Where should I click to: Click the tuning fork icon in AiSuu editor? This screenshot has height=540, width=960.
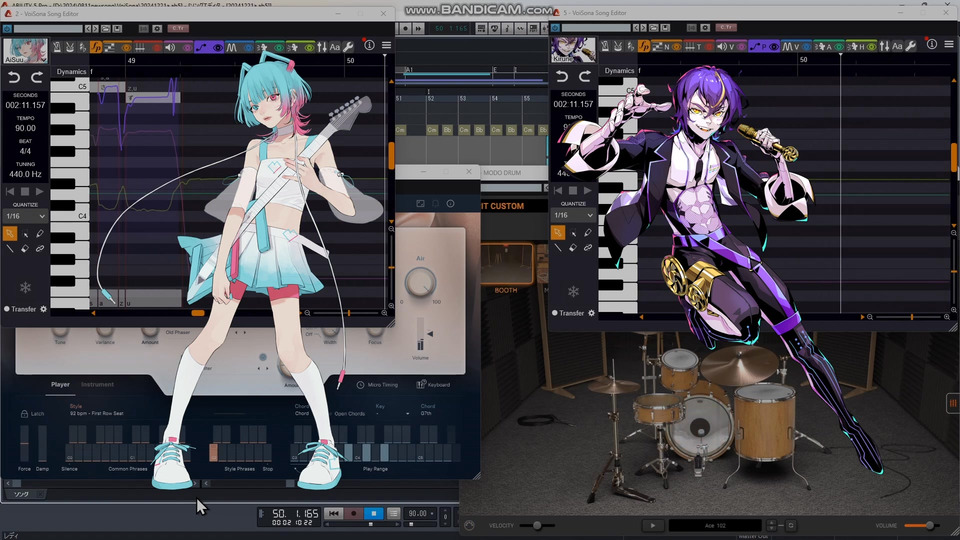click(69, 46)
